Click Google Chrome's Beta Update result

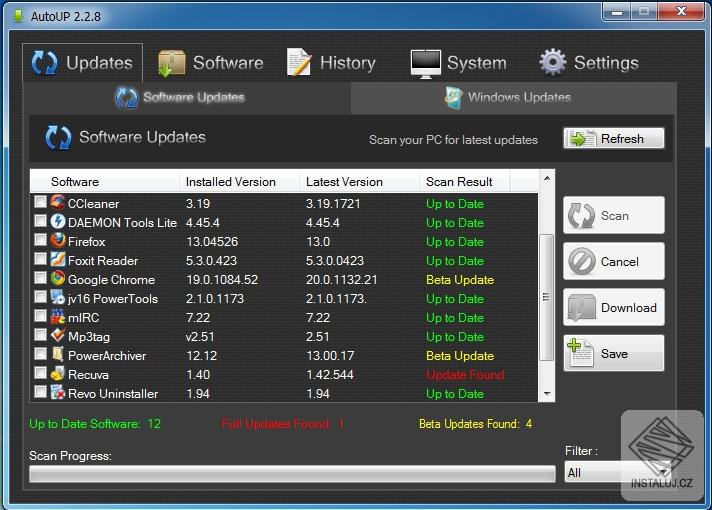pos(460,280)
